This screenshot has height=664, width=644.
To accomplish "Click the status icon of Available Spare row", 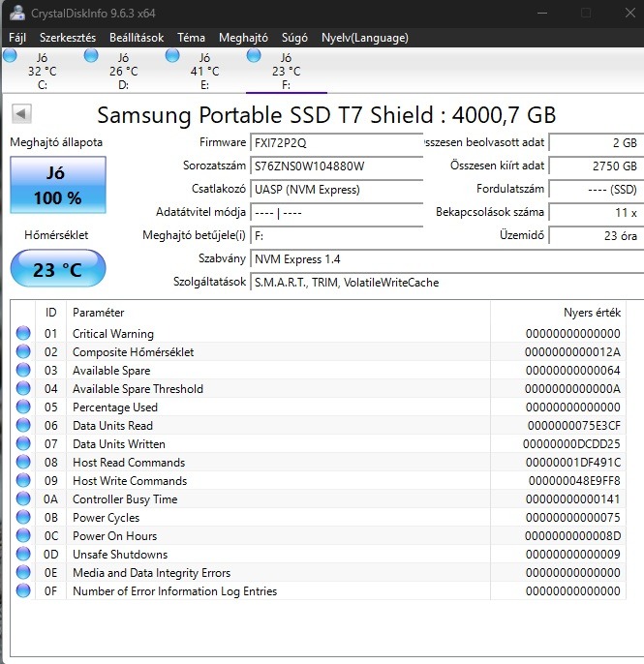I will point(23,370).
